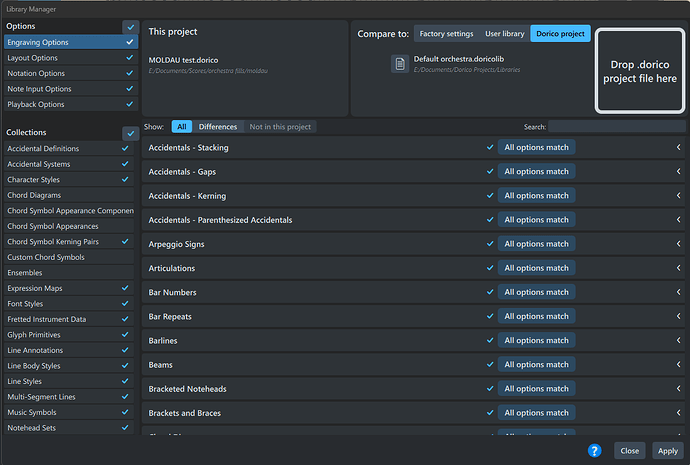Toggle the Options select-all checkmark

tap(131, 27)
